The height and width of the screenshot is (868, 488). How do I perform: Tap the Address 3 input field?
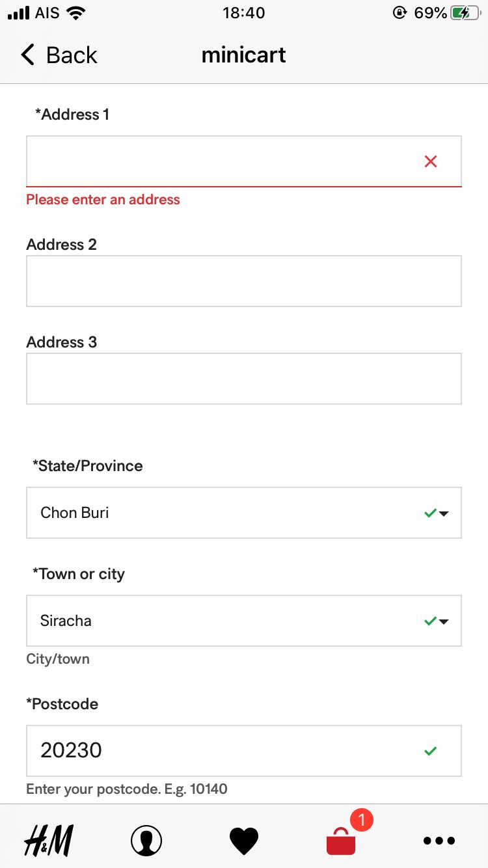(244, 379)
